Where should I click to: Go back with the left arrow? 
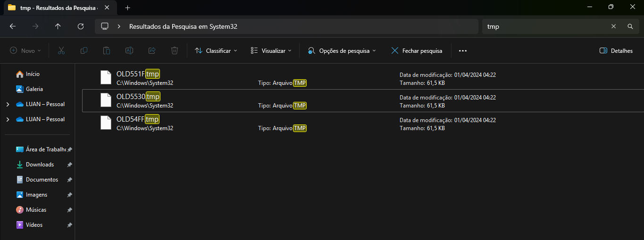point(13,26)
